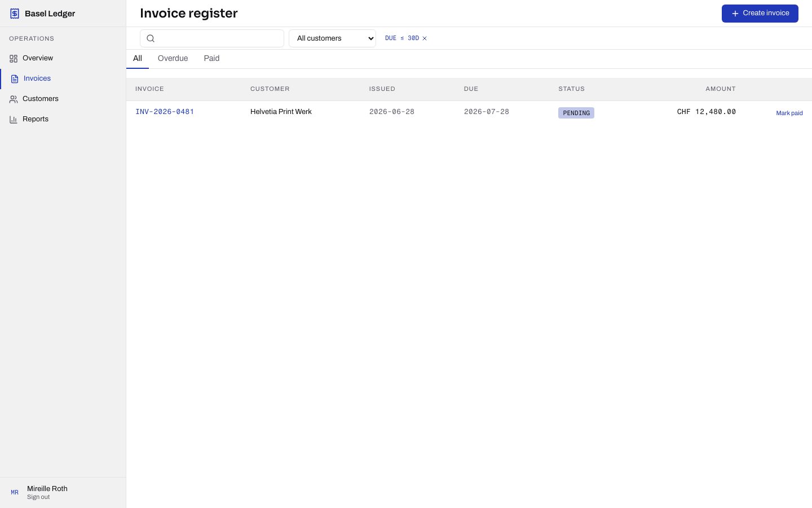Screen dimensions: 812x508
Task: Click the Amount column header
Action: tap(721, 89)
